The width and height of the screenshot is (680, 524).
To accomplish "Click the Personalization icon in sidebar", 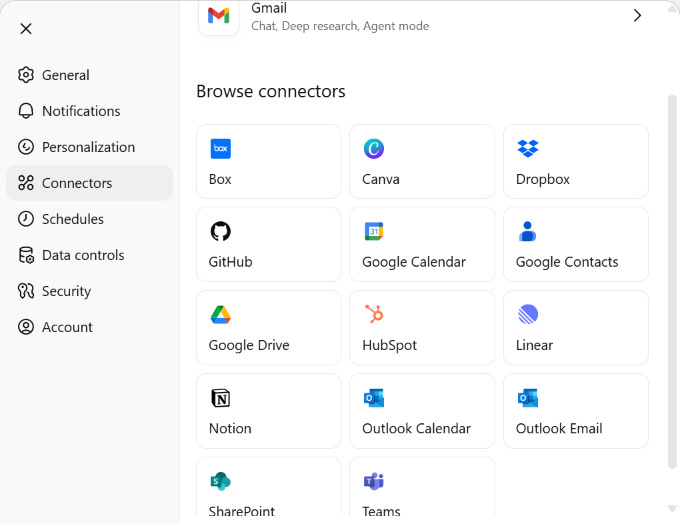I will tap(26, 147).
